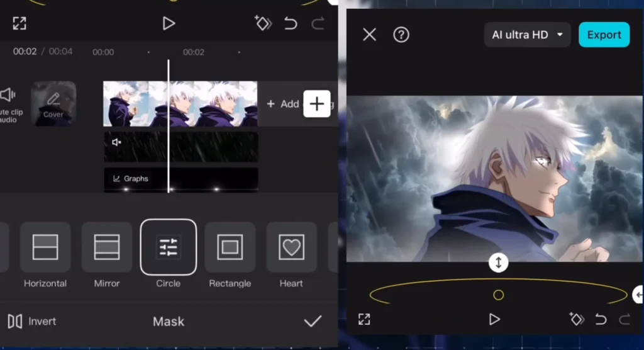644x350 pixels.
Task: Click the vertical stretch mask handle
Action: tap(498, 262)
